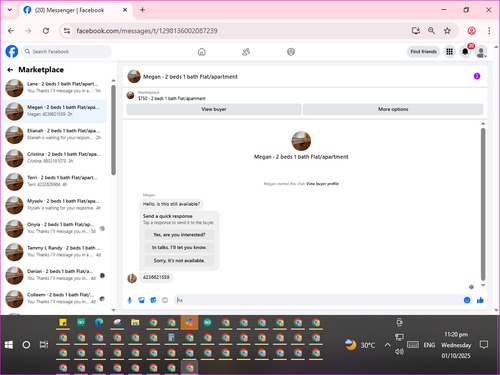Open the Terri conversation
This screenshot has height=375, width=500.
point(55,181)
